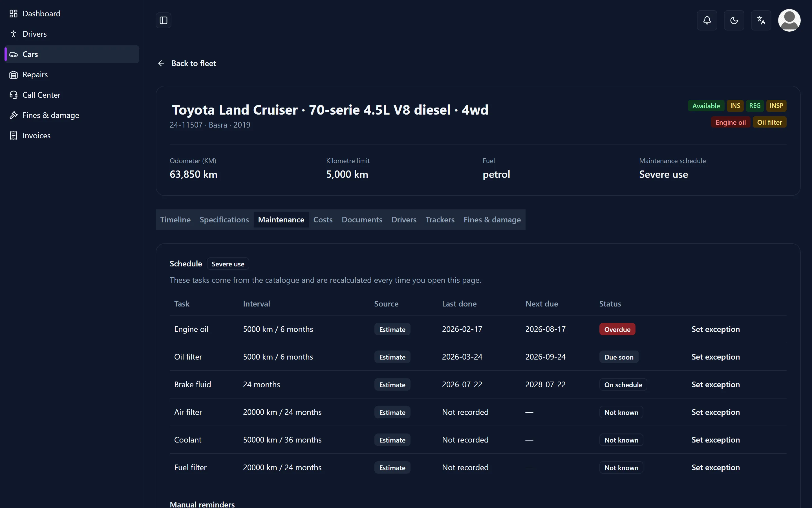Click the Severe use schedule chip
The width and height of the screenshot is (812, 508).
[x=228, y=264]
